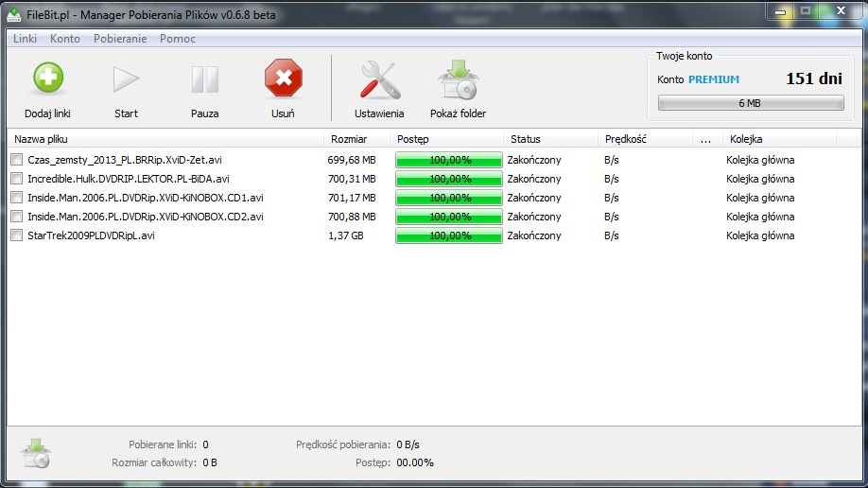Check the Inside.Man CD1.avi row checkbox
This screenshot has height=488, width=868.
pyautogui.click(x=17, y=198)
